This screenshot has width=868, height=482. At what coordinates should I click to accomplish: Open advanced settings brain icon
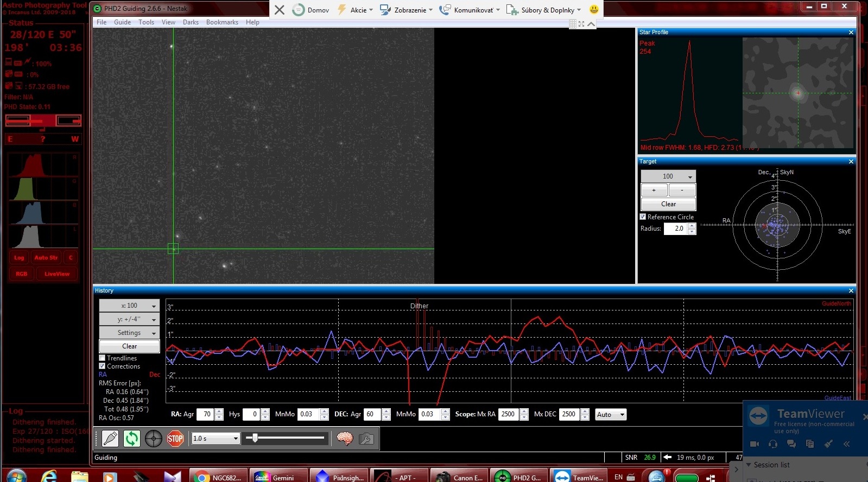345,439
